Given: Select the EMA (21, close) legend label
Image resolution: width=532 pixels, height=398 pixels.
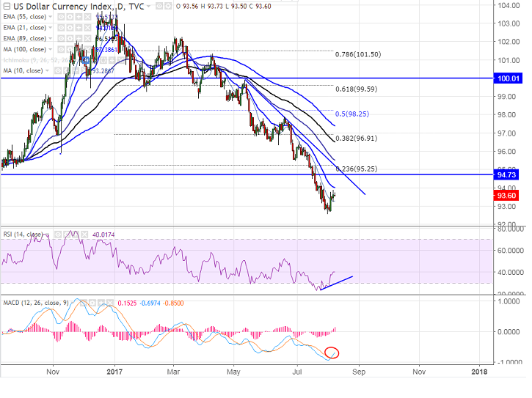Looking at the screenshot, I should pos(24,28).
